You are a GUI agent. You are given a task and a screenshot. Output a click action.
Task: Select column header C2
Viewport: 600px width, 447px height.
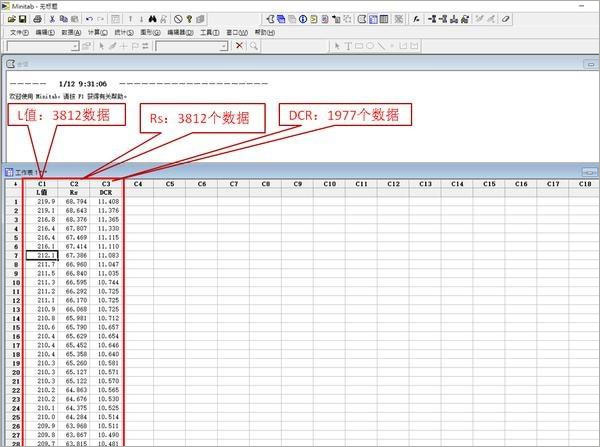[74, 184]
